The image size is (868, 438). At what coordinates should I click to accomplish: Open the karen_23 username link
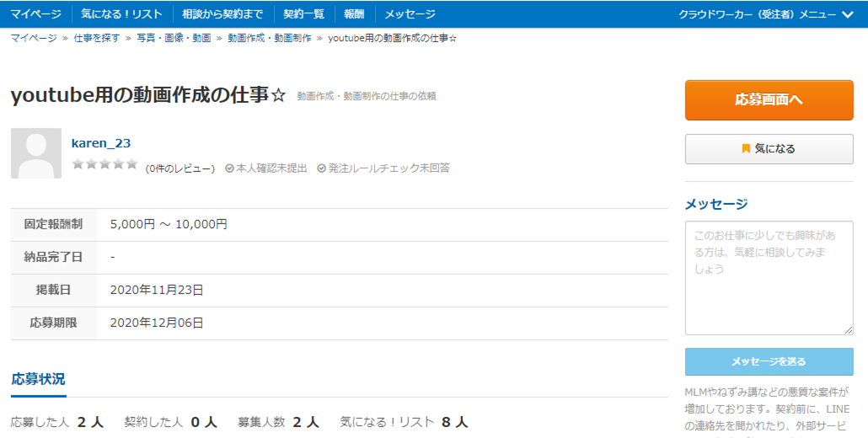[101, 143]
